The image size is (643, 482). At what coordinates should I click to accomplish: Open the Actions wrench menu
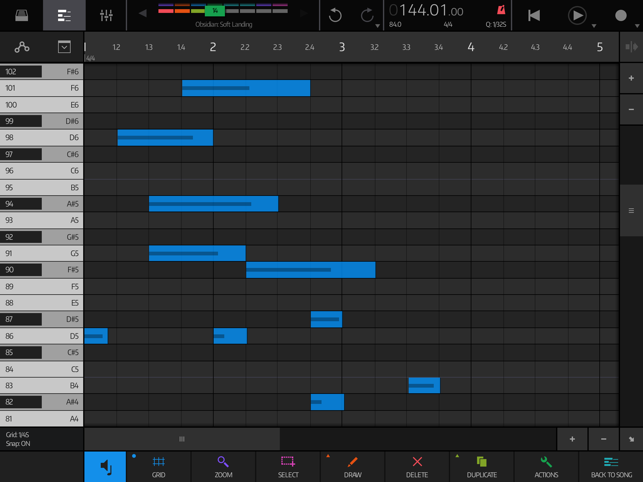[546, 466]
